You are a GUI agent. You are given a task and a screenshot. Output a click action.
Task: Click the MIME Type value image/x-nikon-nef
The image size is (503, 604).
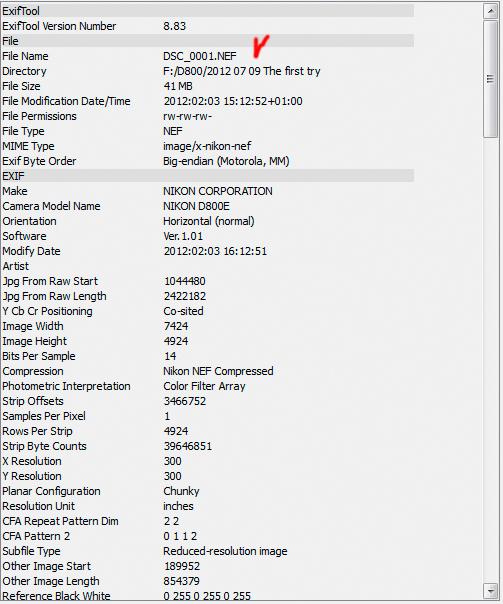click(207, 146)
